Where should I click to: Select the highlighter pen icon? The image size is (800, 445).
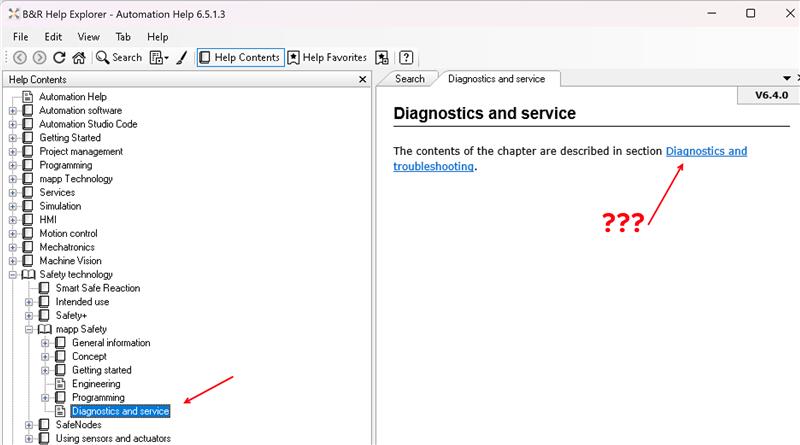[182, 58]
